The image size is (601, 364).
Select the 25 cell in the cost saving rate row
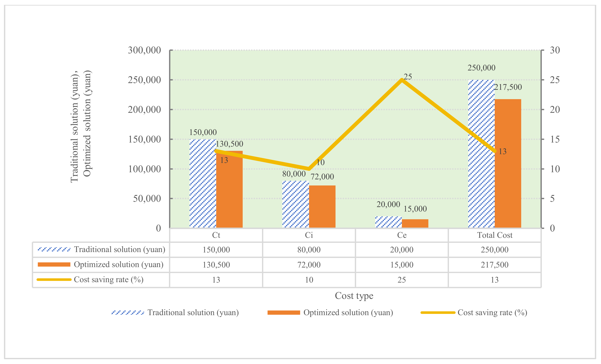pyautogui.click(x=402, y=280)
